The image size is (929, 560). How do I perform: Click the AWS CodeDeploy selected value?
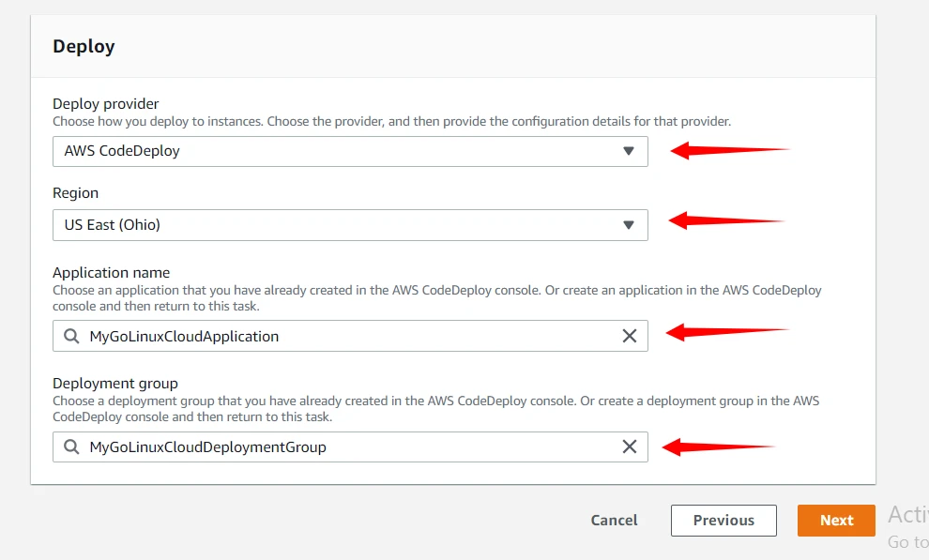tap(122, 151)
